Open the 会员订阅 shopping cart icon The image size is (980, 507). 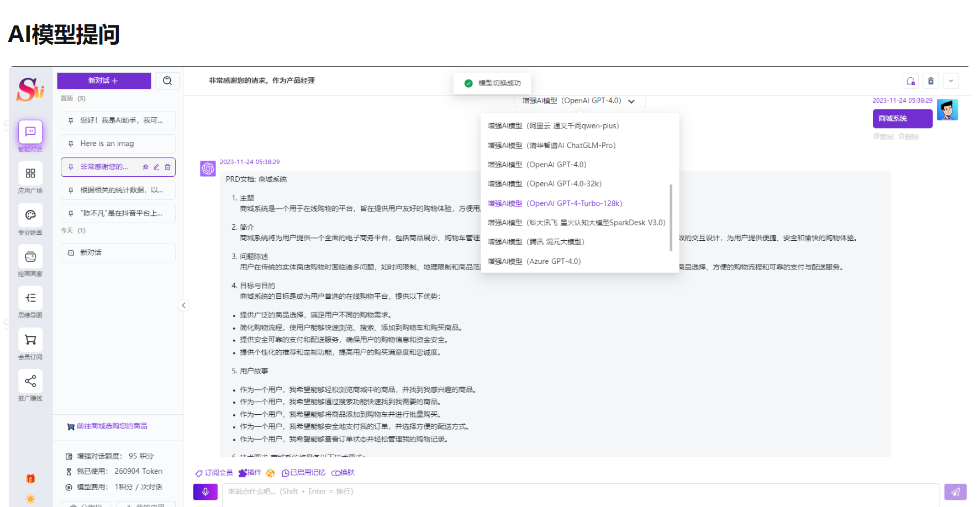pos(30,340)
